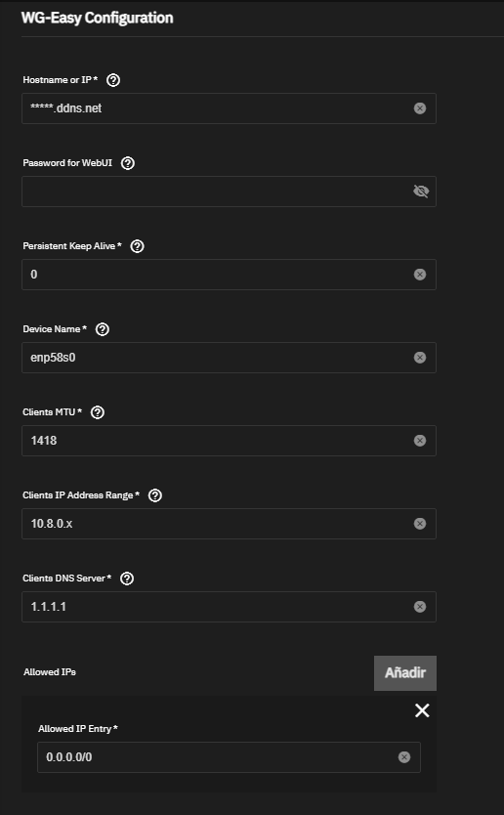Viewport: 504px width, 815px height.
Task: Clear the Persistent Keep Alive value
Action: pos(420,275)
